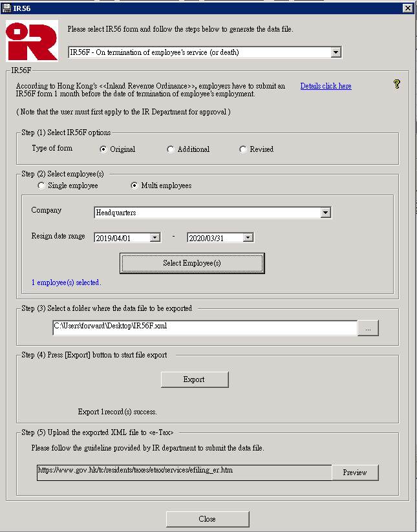This screenshot has height=532, width=417.
Task: Open the Details click here link
Action: 326,86
